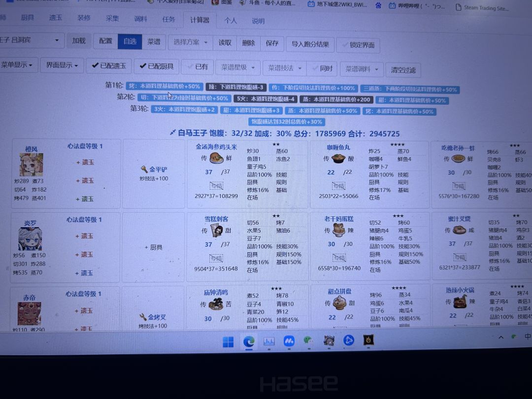Expand the 菜单显示 dropdown
This screenshot has width=532, height=399.
tap(17, 65)
